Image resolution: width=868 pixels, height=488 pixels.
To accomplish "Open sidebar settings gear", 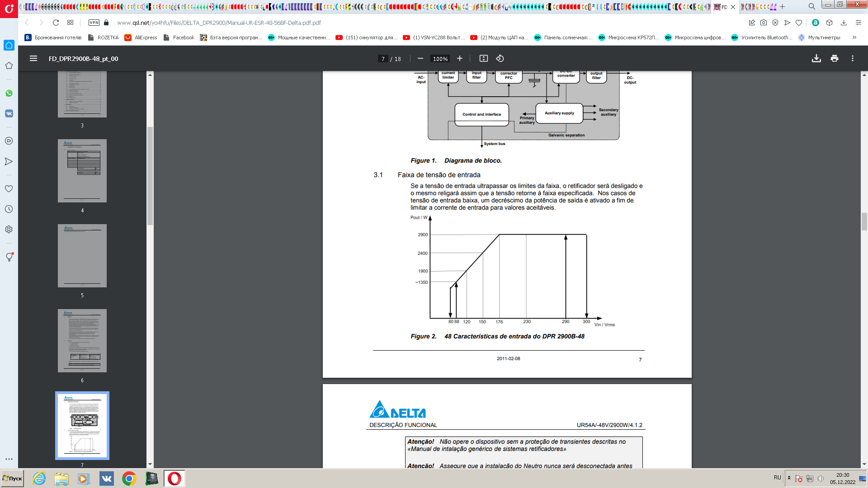I will click(9, 230).
